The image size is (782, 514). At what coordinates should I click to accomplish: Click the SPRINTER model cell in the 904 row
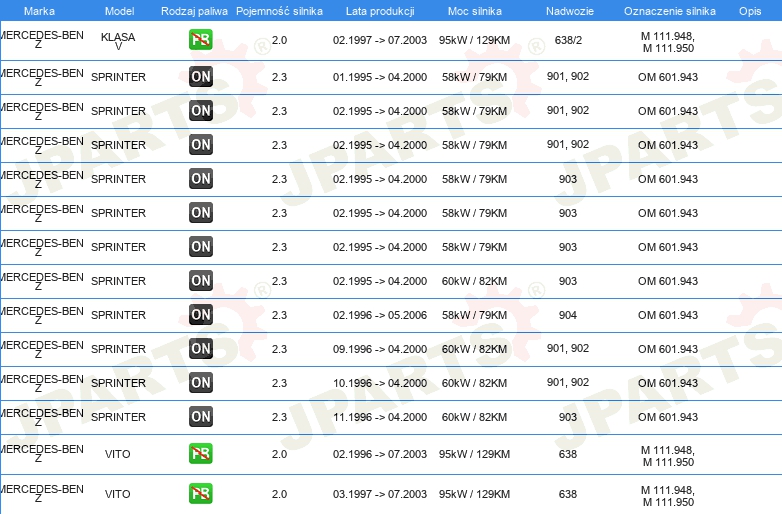[118, 315]
